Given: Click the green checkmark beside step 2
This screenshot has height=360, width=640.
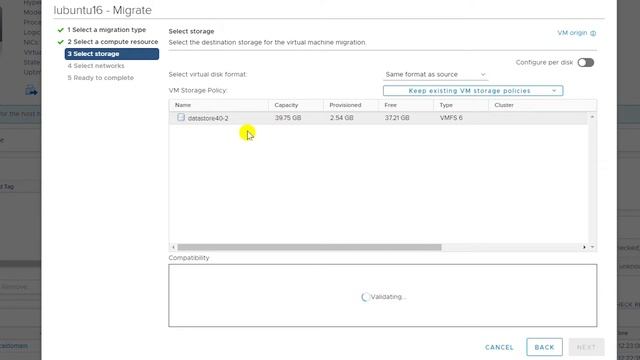Looking at the screenshot, I should tap(60, 42).
